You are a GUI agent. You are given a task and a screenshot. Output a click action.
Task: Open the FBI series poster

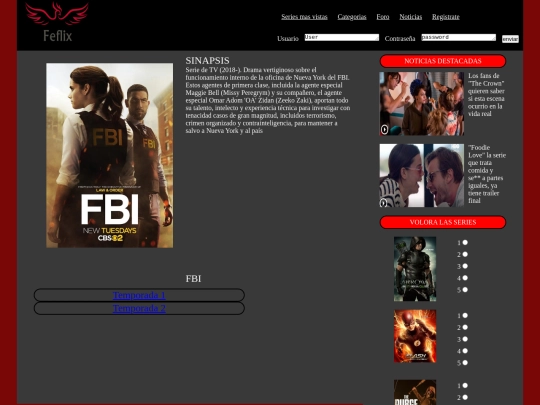point(110,155)
